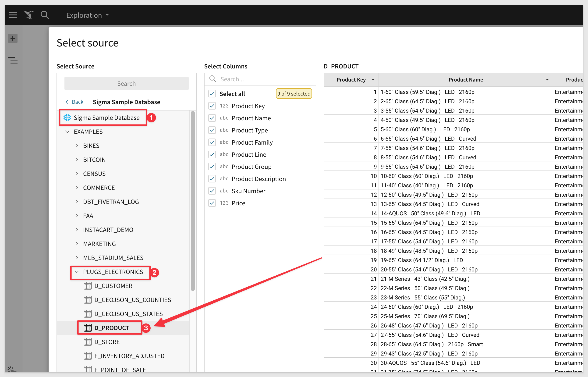Select the Sigma Sample Database connection
This screenshot has height=377, width=588.
tap(107, 117)
